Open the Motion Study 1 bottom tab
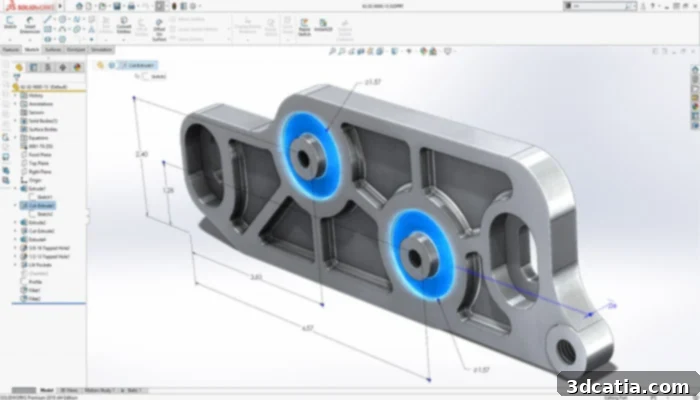 pos(100,391)
